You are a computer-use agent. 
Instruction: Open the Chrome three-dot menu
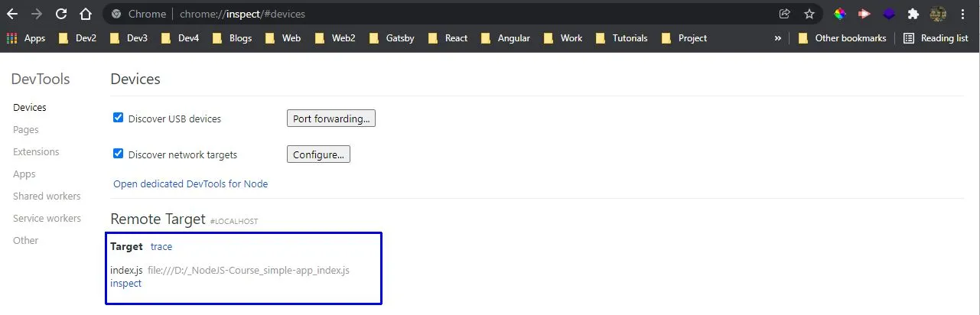(962, 14)
